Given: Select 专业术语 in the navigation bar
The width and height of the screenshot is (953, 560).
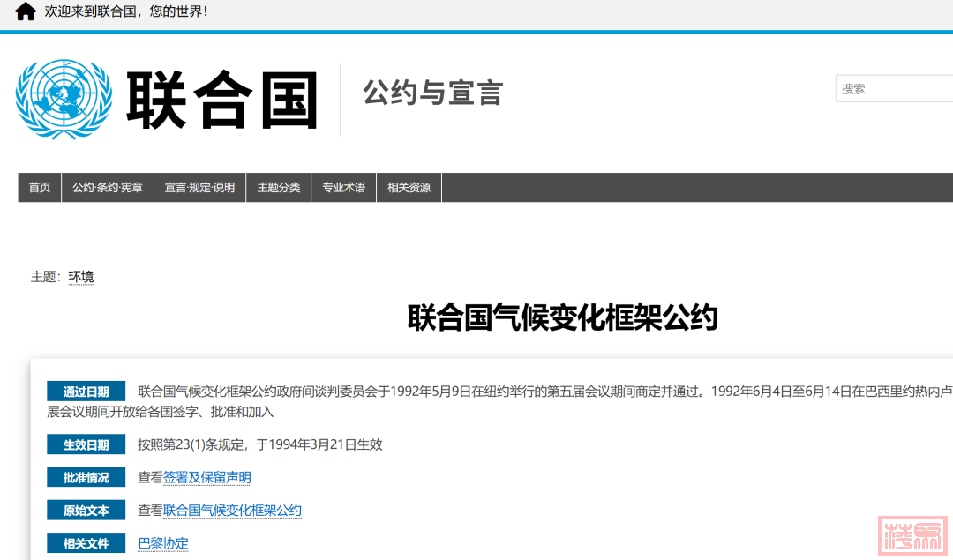Looking at the screenshot, I should (343, 188).
